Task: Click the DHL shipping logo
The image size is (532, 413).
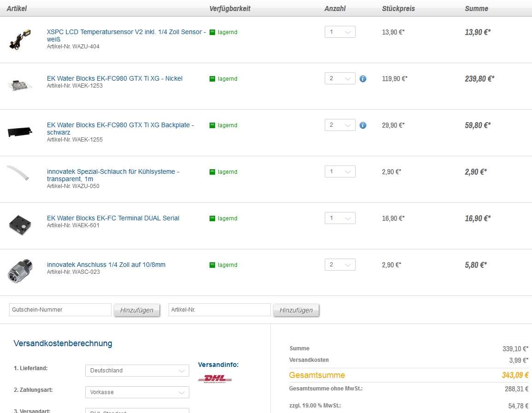Action: [215, 379]
